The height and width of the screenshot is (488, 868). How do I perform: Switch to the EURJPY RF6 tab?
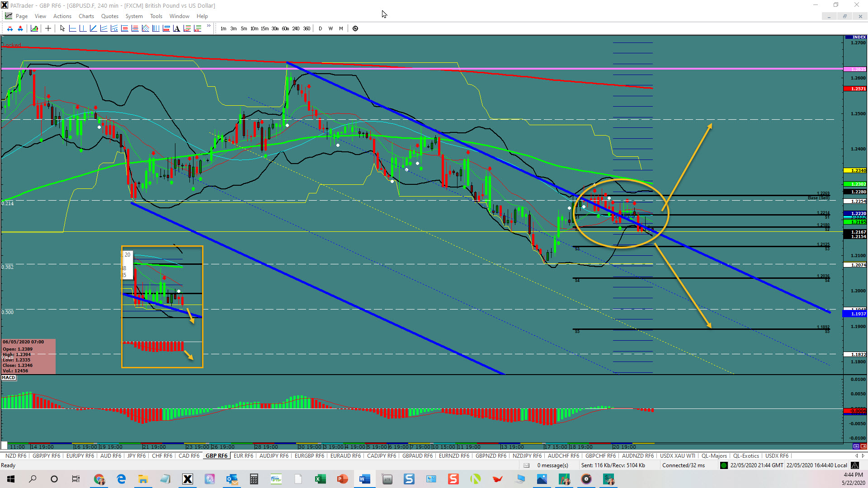pyautogui.click(x=80, y=456)
